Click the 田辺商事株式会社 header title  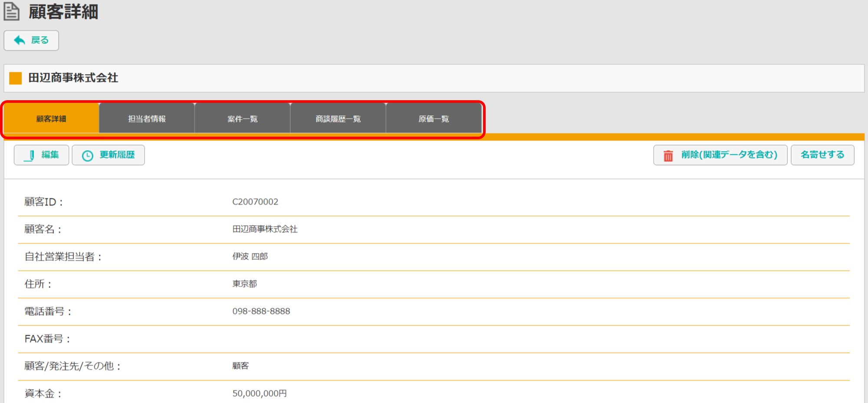click(73, 78)
